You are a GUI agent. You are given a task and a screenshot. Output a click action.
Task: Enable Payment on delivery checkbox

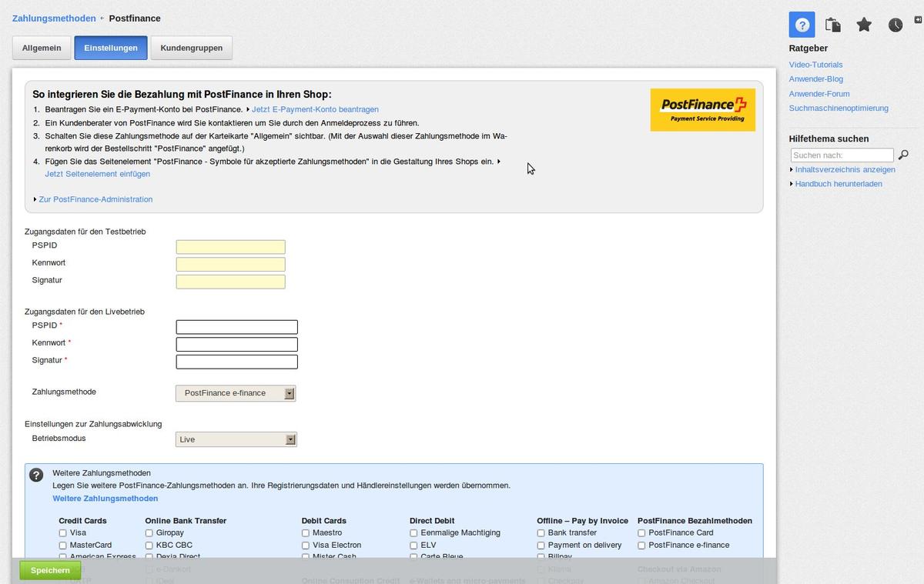[541, 545]
